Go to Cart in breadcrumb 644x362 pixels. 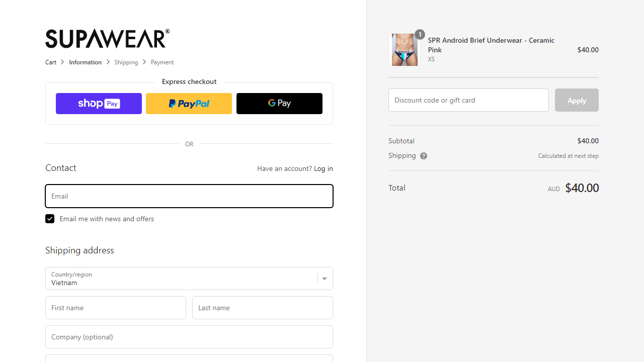[51, 62]
